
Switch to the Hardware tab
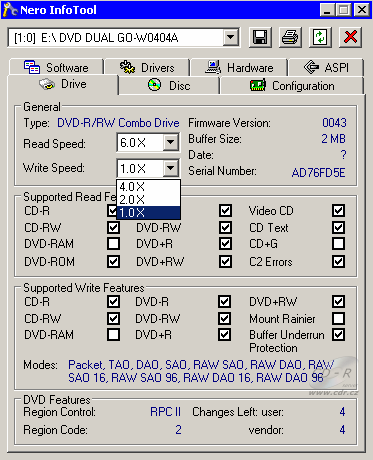[x=239, y=68]
